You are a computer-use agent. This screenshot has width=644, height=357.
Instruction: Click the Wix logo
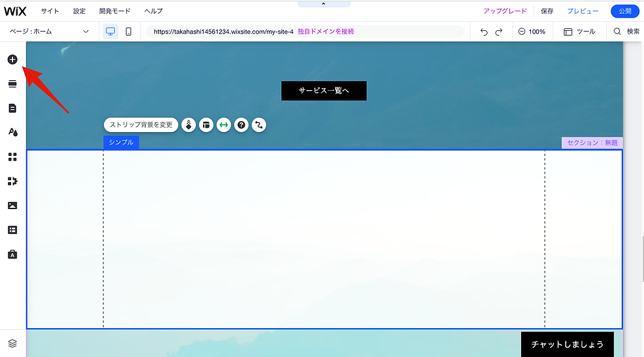[x=15, y=11]
